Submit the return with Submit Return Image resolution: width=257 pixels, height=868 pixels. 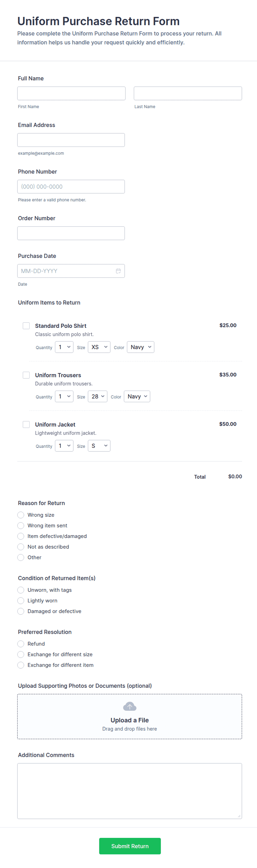[130, 846]
